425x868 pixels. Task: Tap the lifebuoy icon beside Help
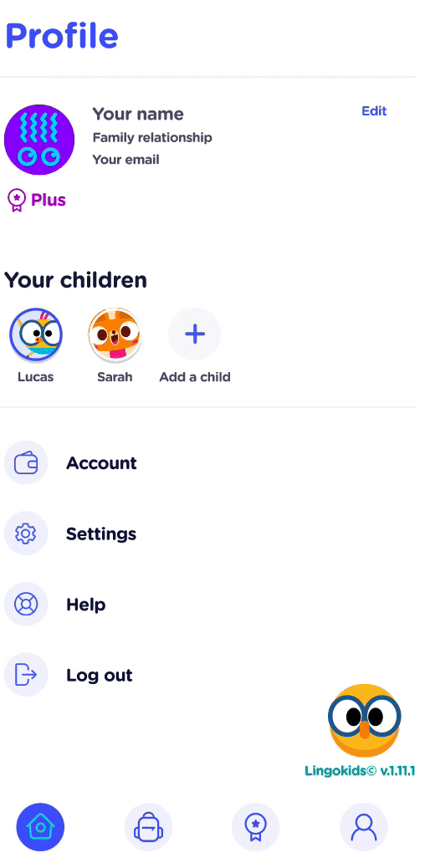click(26, 604)
